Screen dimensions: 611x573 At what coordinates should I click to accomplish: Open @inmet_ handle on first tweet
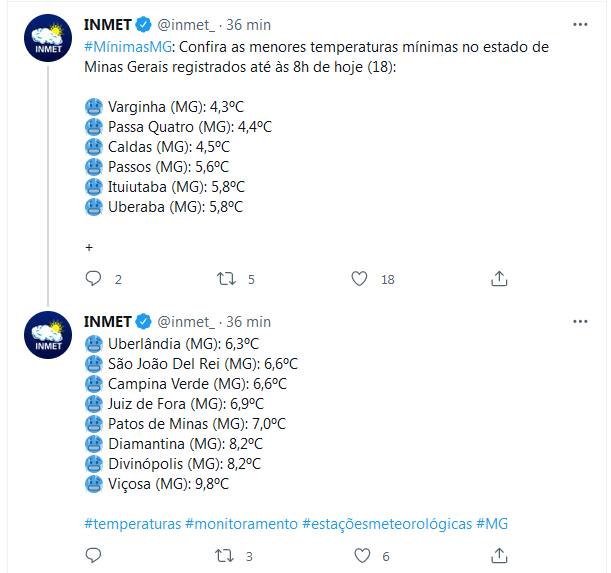(x=186, y=25)
